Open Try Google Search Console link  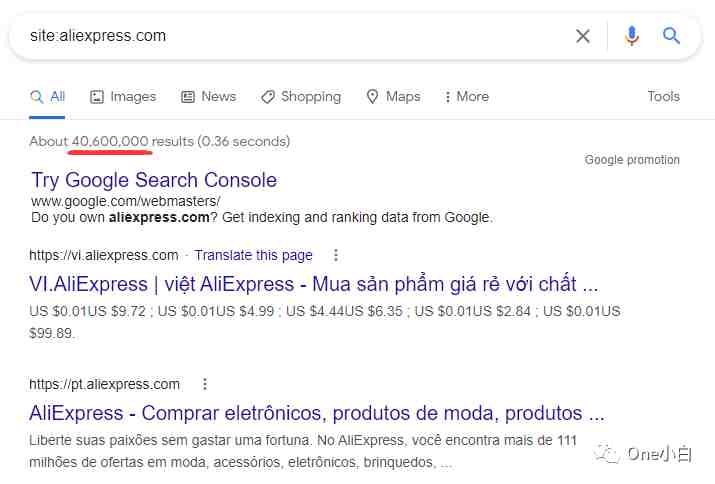[154, 180]
